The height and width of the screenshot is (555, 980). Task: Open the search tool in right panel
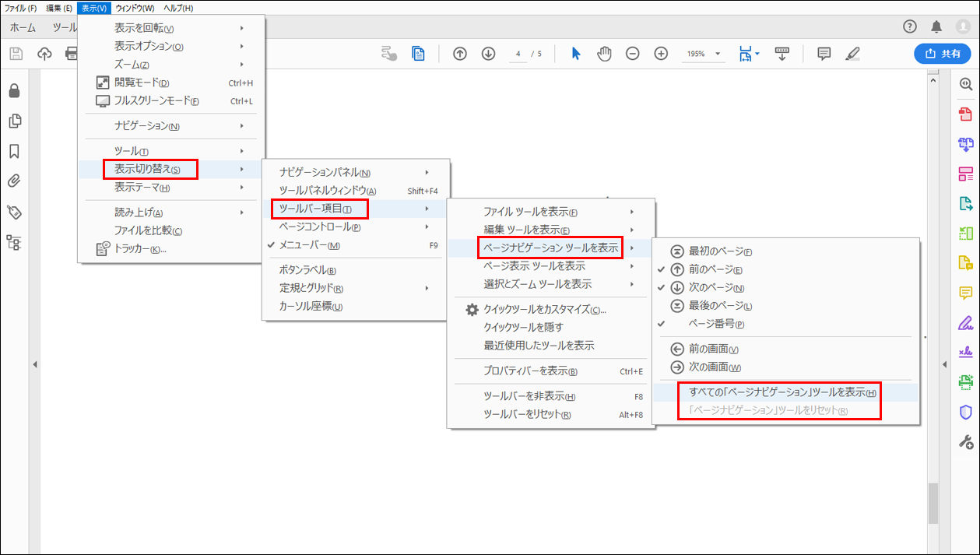[966, 84]
